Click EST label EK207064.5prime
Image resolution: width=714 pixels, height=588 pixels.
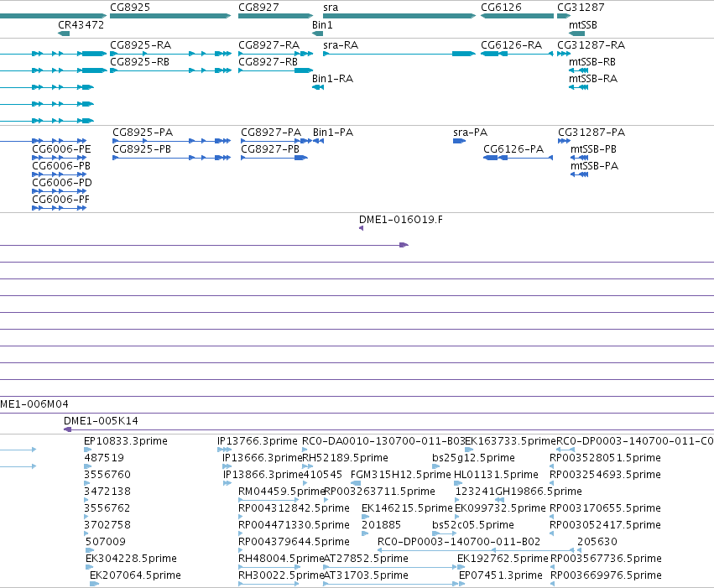point(135,575)
